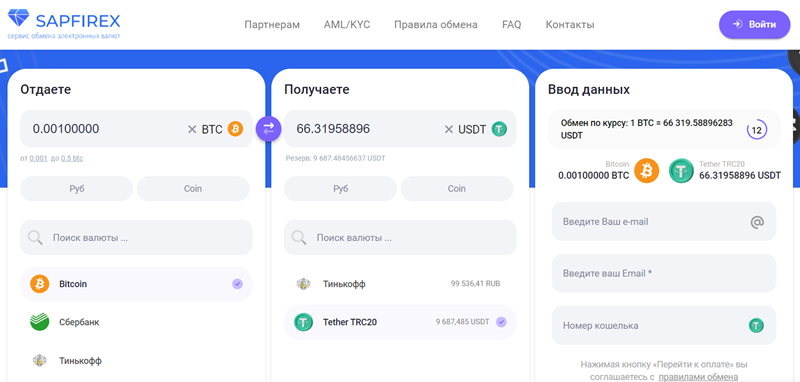Focus the Введите ваш Email * field
The image size is (800, 382).
coord(664,273)
